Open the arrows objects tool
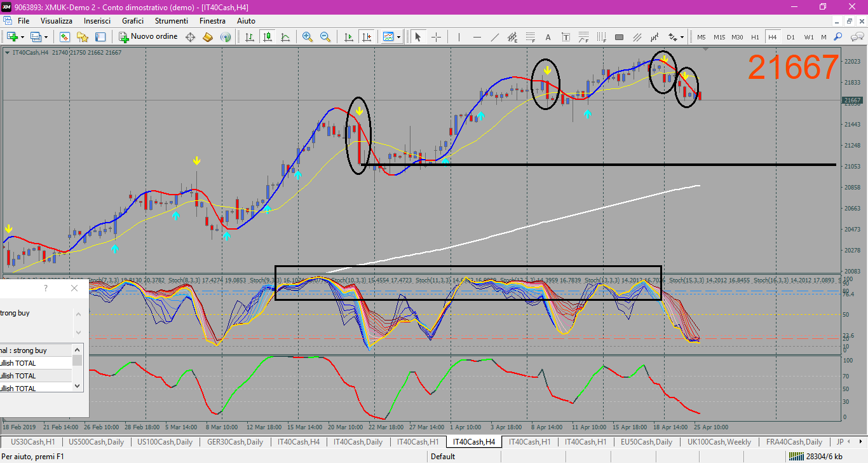Image resolution: width=868 pixels, height=463 pixels. pos(673,37)
